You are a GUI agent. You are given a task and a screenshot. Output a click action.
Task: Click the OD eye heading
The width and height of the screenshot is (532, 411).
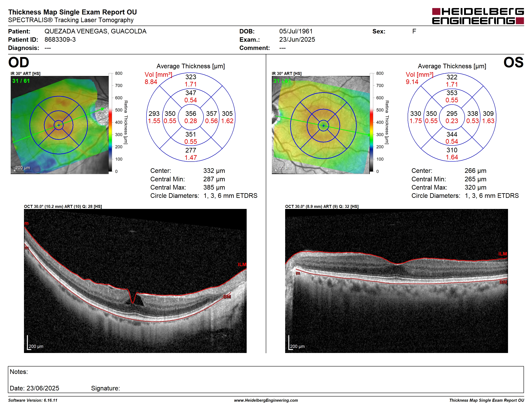[x=19, y=62]
